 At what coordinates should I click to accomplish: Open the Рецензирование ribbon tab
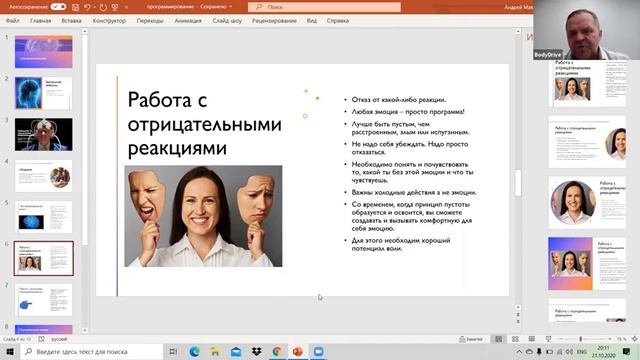tap(274, 20)
